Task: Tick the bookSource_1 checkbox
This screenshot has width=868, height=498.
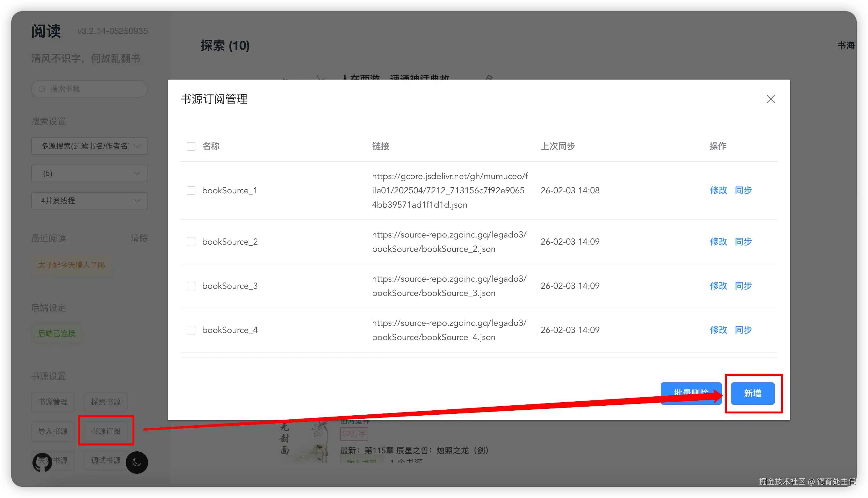Action: point(191,191)
